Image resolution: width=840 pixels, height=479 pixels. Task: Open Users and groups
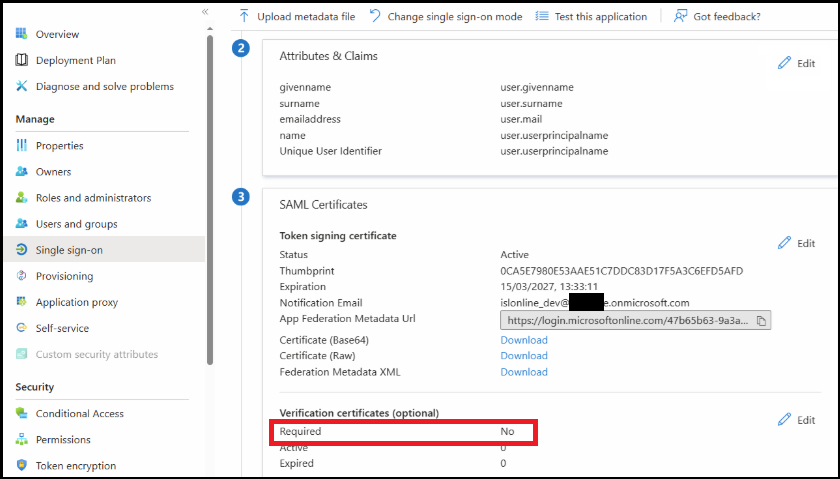click(77, 224)
